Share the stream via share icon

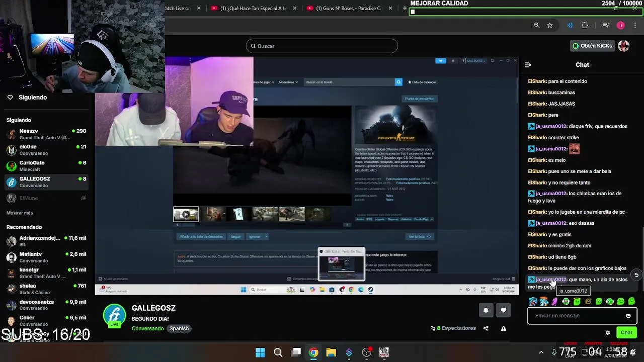point(486,328)
